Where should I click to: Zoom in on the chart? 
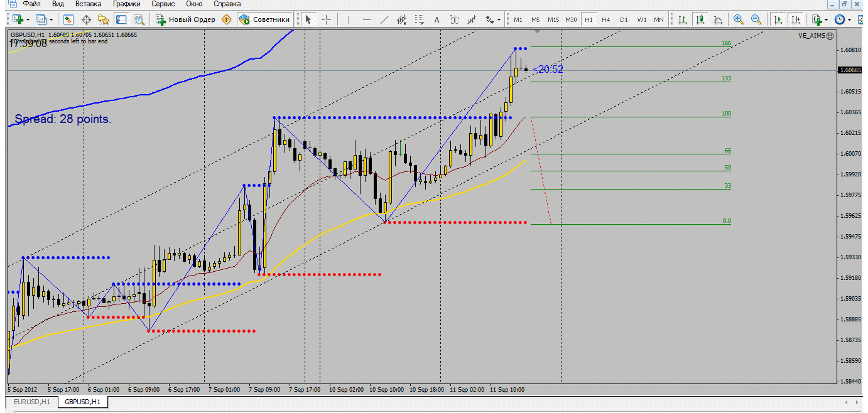tap(739, 19)
